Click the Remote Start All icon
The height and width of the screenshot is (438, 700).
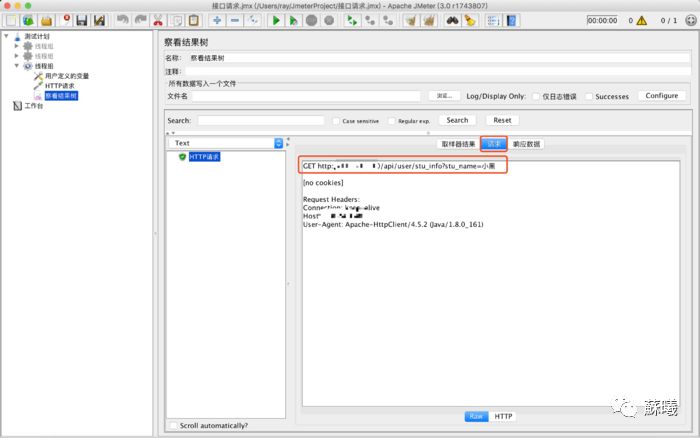click(x=352, y=21)
